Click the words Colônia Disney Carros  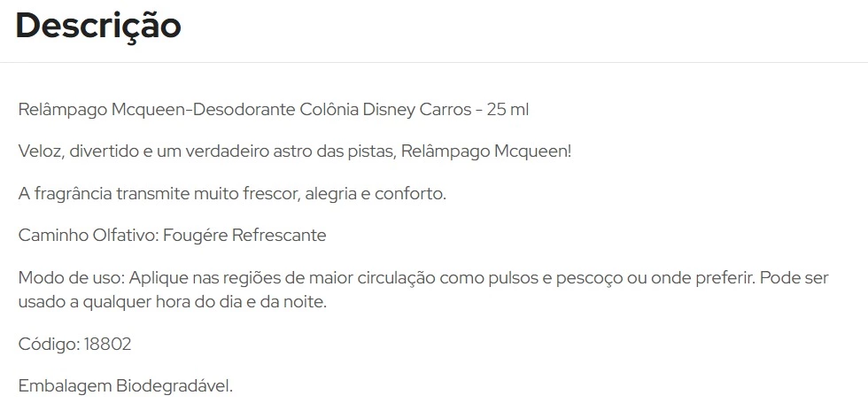(385, 110)
